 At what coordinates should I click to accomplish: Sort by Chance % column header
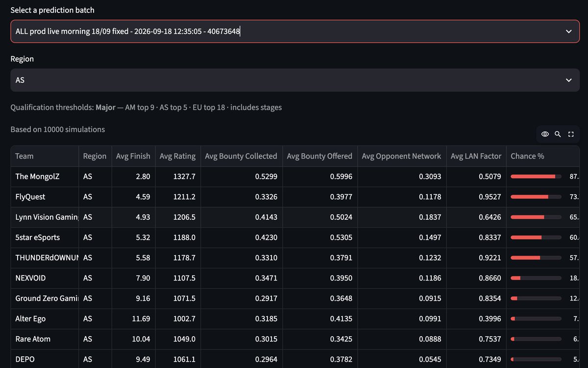(543, 156)
